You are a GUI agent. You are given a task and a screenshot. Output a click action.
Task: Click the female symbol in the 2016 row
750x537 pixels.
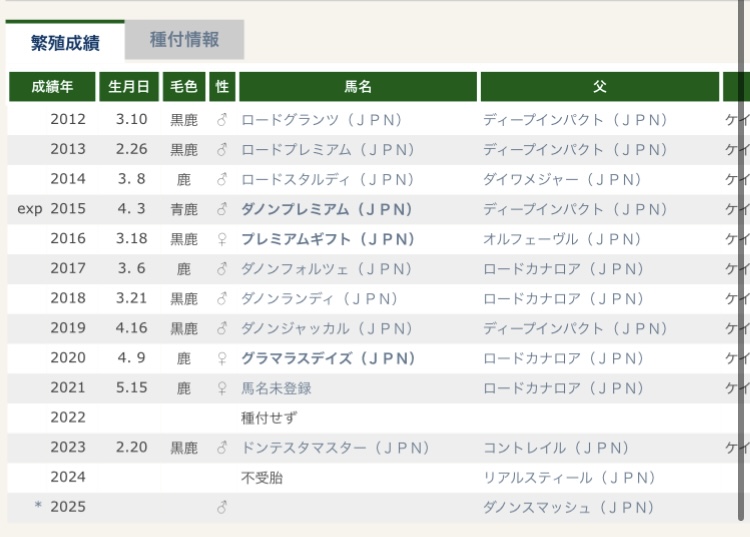[x=222, y=239]
